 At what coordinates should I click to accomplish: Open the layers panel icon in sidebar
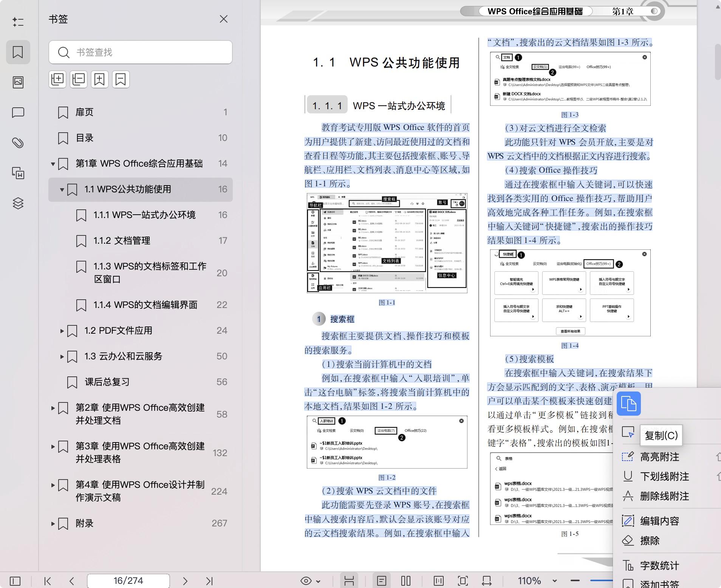pyautogui.click(x=18, y=203)
